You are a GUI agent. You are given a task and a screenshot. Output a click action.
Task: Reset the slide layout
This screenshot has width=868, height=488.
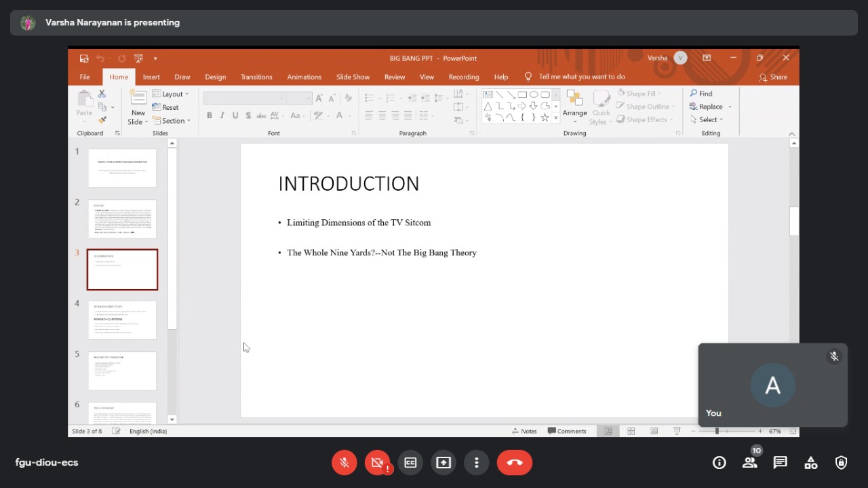tap(165, 107)
